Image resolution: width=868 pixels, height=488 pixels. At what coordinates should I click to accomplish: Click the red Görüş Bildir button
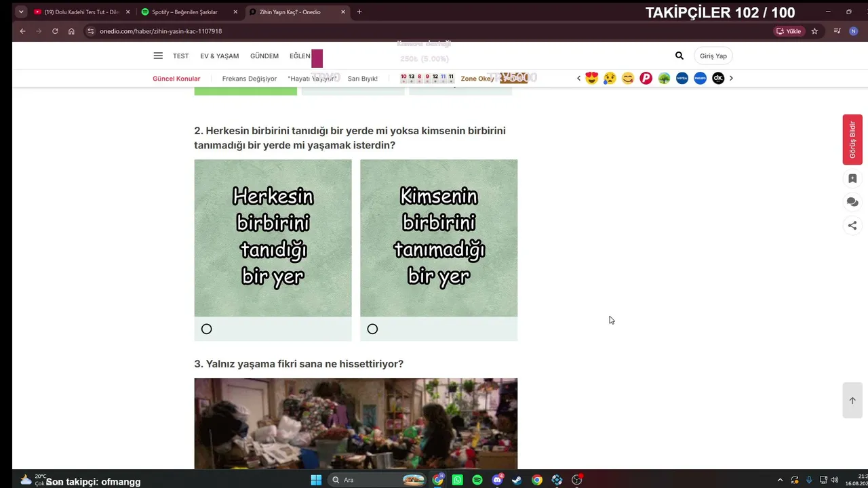852,140
